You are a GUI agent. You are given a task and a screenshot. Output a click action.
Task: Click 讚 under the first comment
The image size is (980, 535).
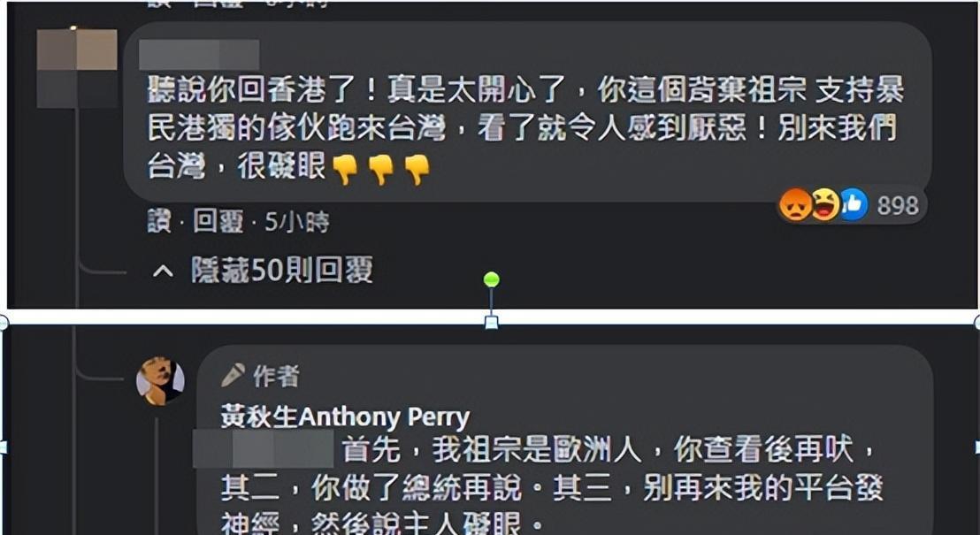[158, 221]
